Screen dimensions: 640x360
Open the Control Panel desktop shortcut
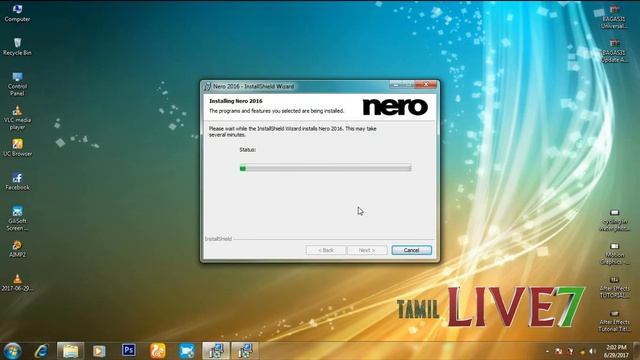[17, 83]
